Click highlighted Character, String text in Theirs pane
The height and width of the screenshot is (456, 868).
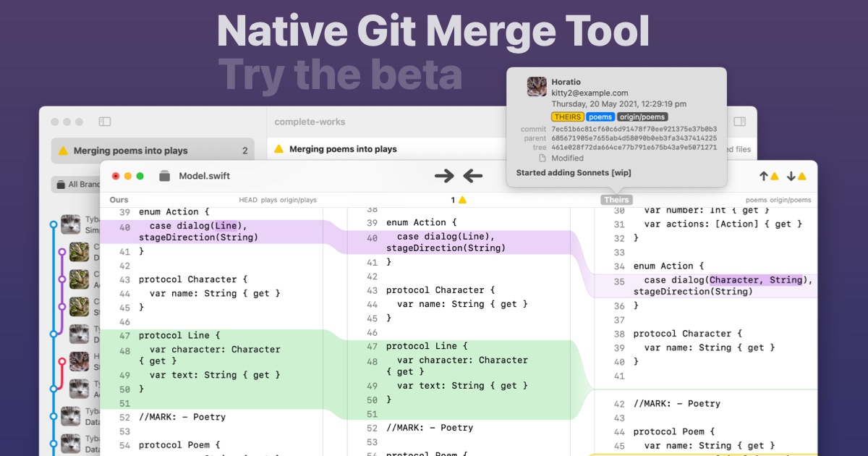[x=756, y=280]
